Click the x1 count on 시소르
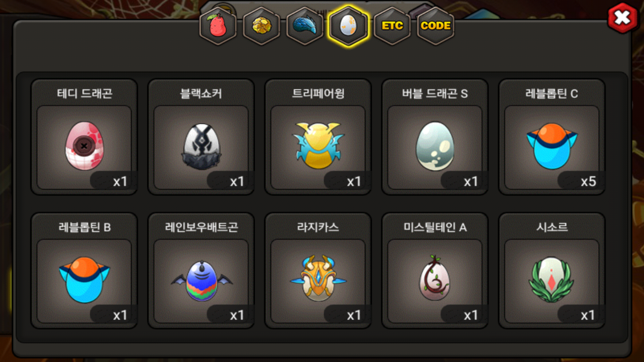 pos(588,315)
